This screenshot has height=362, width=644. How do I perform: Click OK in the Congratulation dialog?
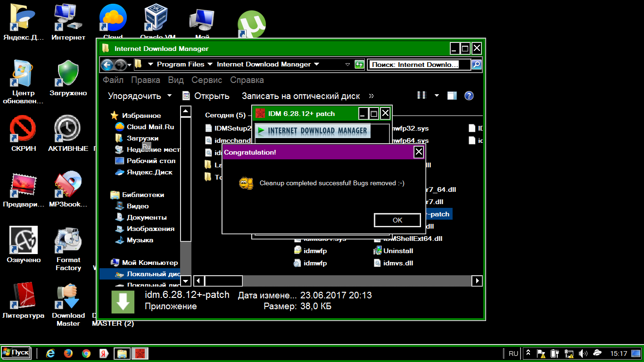coord(397,220)
